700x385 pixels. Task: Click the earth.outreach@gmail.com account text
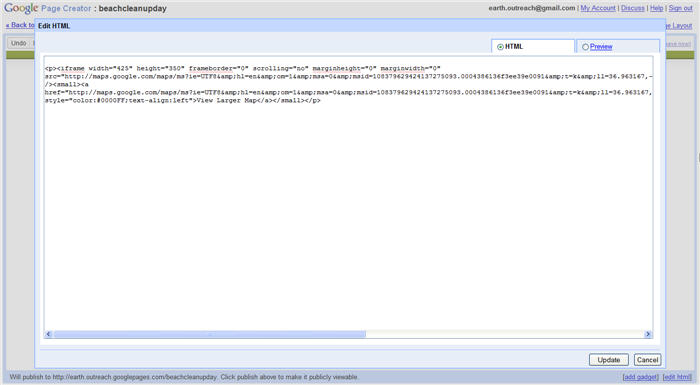point(532,8)
